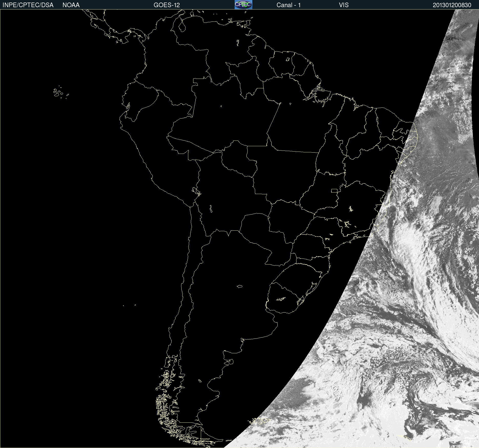This screenshot has width=479, height=448.
Task: Click the 201301200830 timestamp
Action: [x=452, y=5]
